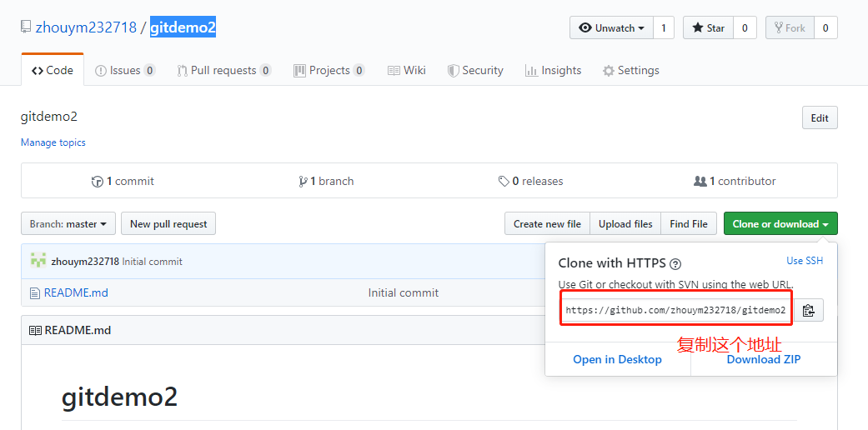868x430 pixels.
Task: Expand the Branch: master dropdown
Action: tap(68, 223)
